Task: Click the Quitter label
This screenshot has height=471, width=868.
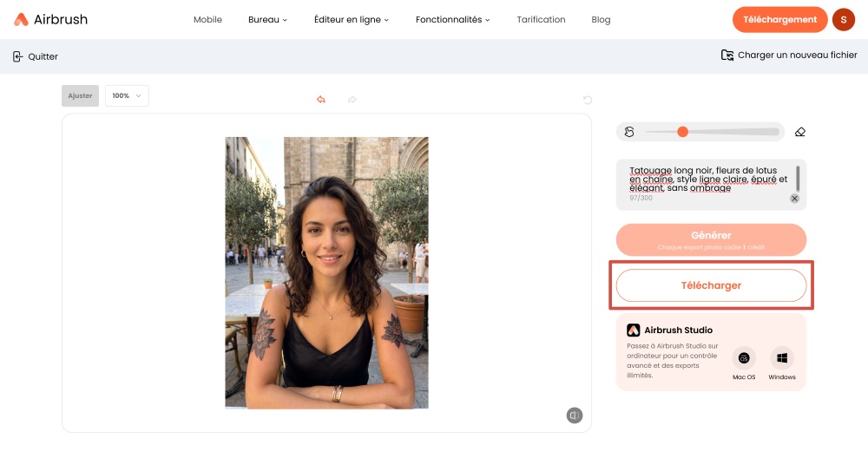Action: tap(43, 56)
